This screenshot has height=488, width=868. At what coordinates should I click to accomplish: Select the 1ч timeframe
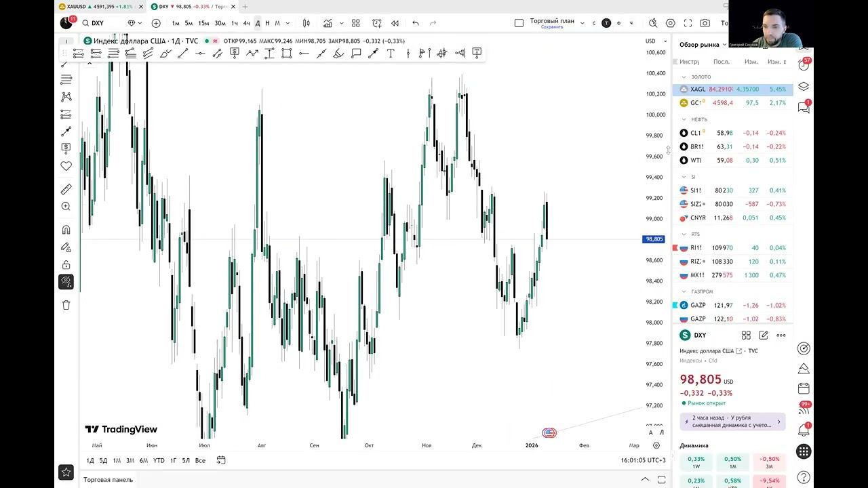(235, 23)
